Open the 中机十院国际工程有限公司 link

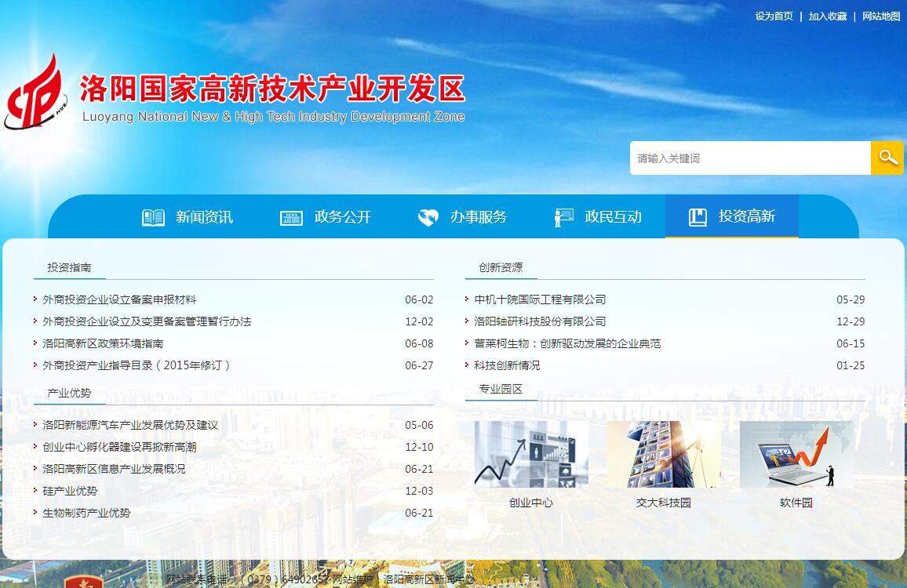(x=540, y=299)
